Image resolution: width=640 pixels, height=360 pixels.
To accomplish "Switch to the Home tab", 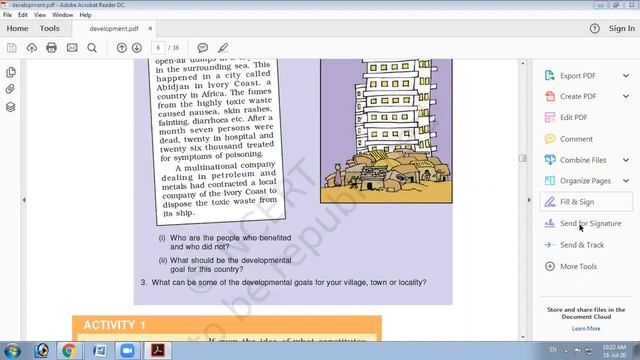I will [x=17, y=29].
